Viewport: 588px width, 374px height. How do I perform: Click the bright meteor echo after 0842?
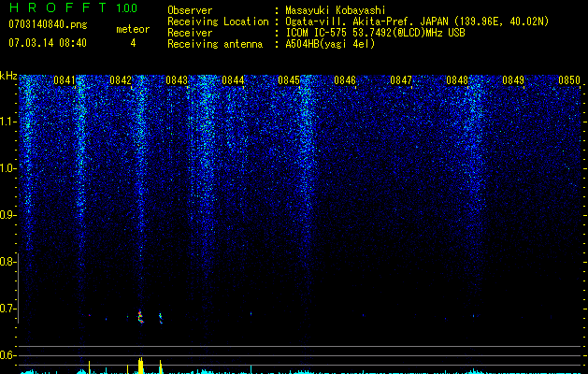[x=140, y=317]
